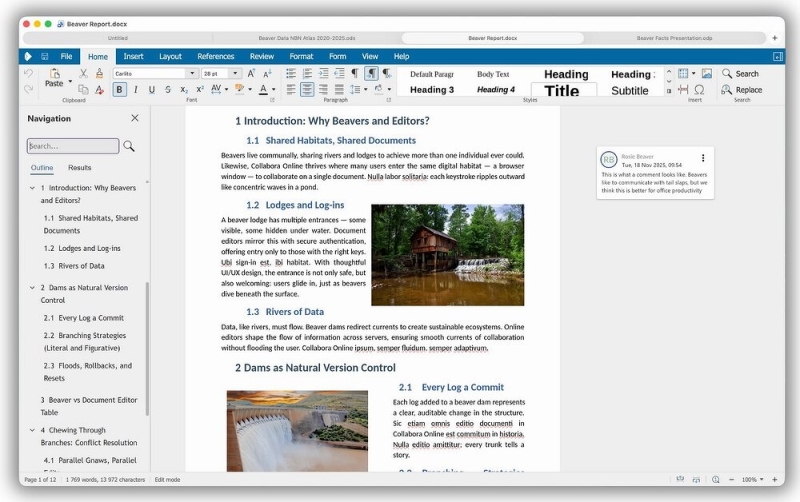Toggle Italic formatting
This screenshot has width=800, height=502.
pyautogui.click(x=136, y=89)
